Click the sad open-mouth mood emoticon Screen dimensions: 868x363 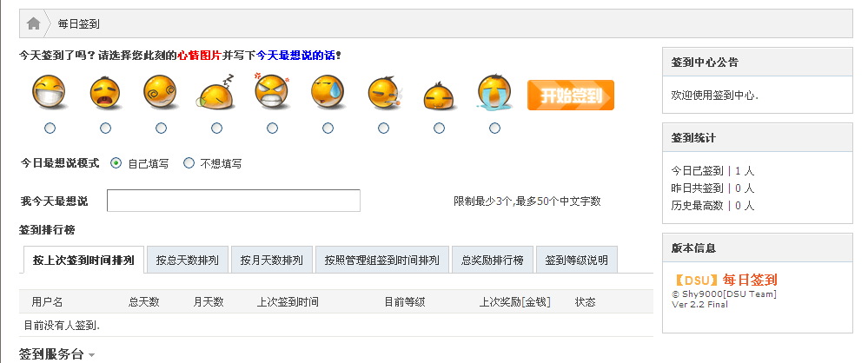pyautogui.click(x=105, y=94)
